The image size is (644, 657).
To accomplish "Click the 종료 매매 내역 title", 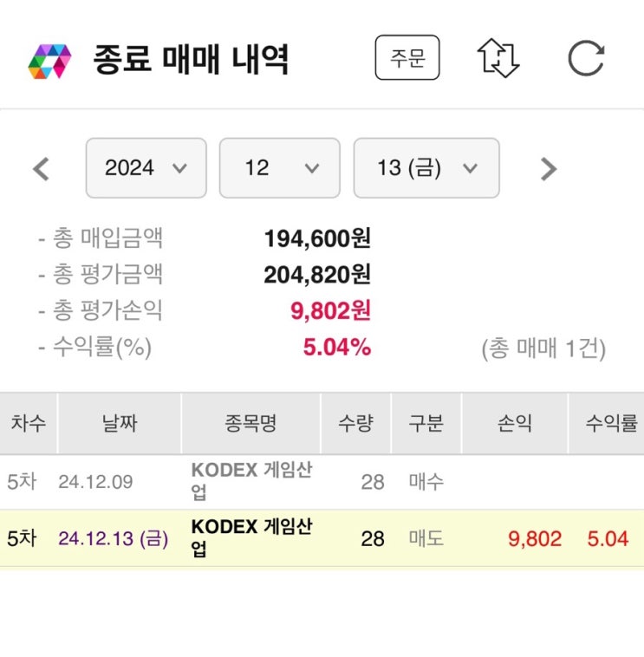I will click(191, 60).
